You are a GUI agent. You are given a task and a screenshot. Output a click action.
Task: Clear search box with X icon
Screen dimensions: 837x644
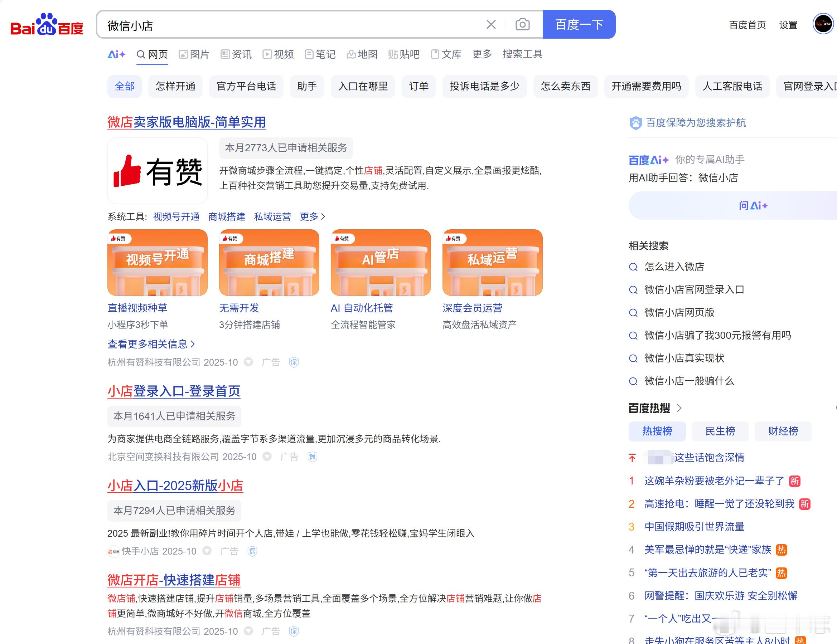coord(491,25)
